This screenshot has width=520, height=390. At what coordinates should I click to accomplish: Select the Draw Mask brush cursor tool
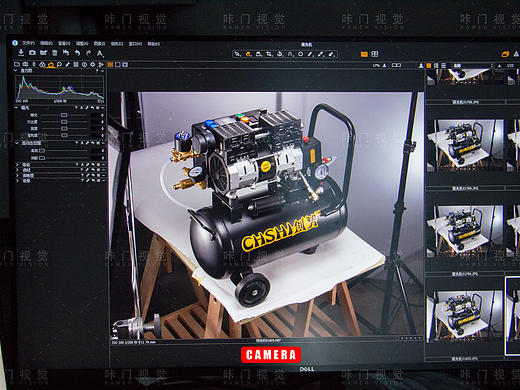pyautogui.click(x=310, y=54)
